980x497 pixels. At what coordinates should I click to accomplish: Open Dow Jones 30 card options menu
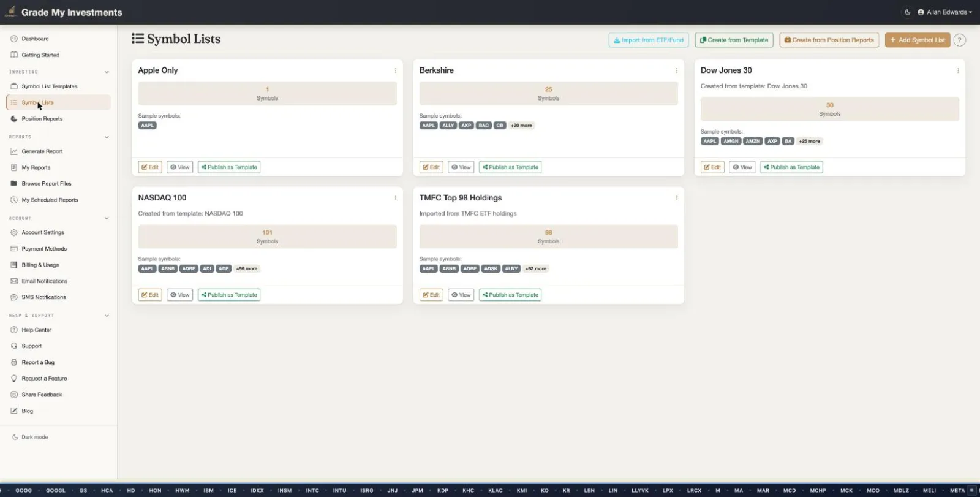coord(958,70)
